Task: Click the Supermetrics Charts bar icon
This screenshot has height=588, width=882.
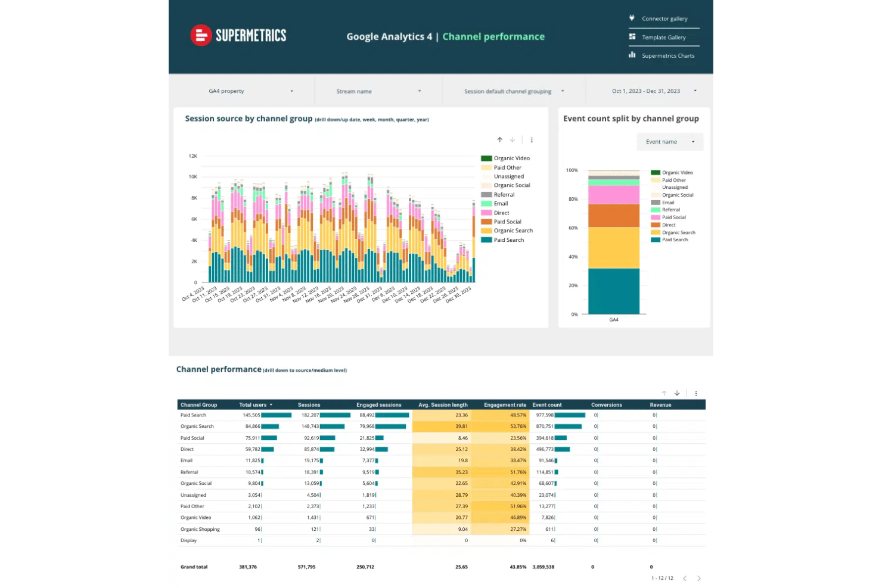Action: (632, 55)
